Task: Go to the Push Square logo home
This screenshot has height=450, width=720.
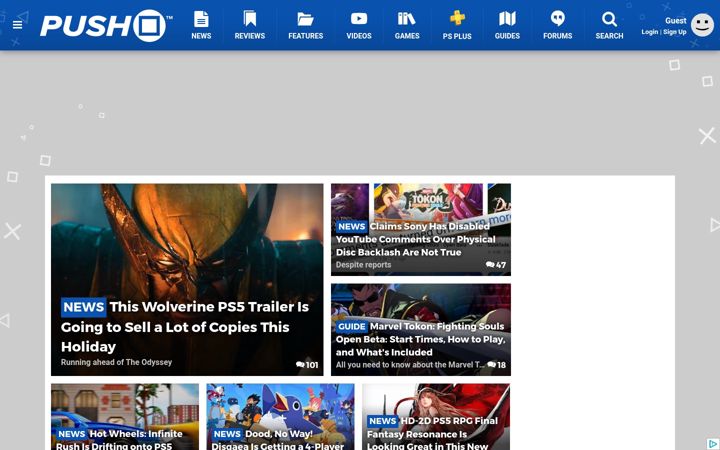Action: 106,25
